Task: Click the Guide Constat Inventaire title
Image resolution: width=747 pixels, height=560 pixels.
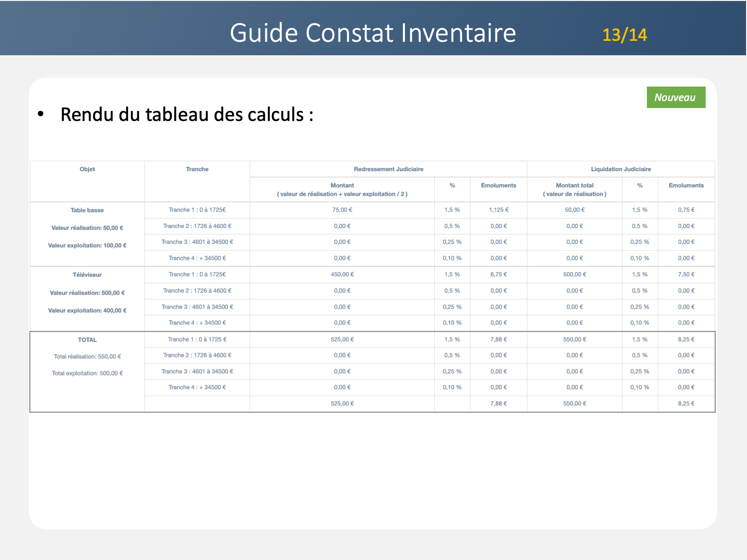Action: pos(373,33)
